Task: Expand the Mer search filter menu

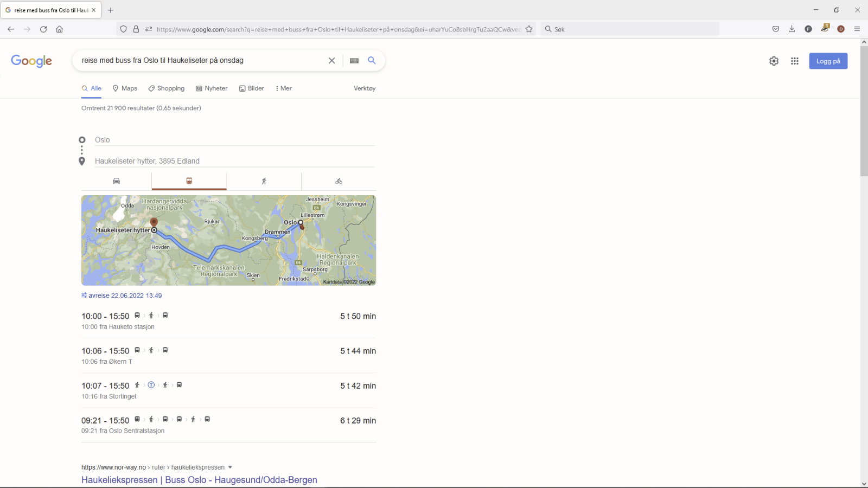Action: click(x=284, y=88)
